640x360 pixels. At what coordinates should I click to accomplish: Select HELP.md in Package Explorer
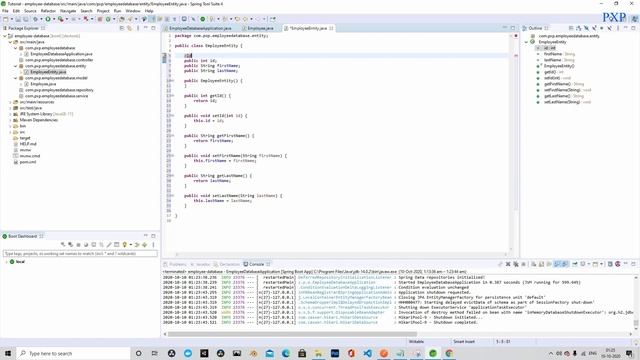pos(28,144)
